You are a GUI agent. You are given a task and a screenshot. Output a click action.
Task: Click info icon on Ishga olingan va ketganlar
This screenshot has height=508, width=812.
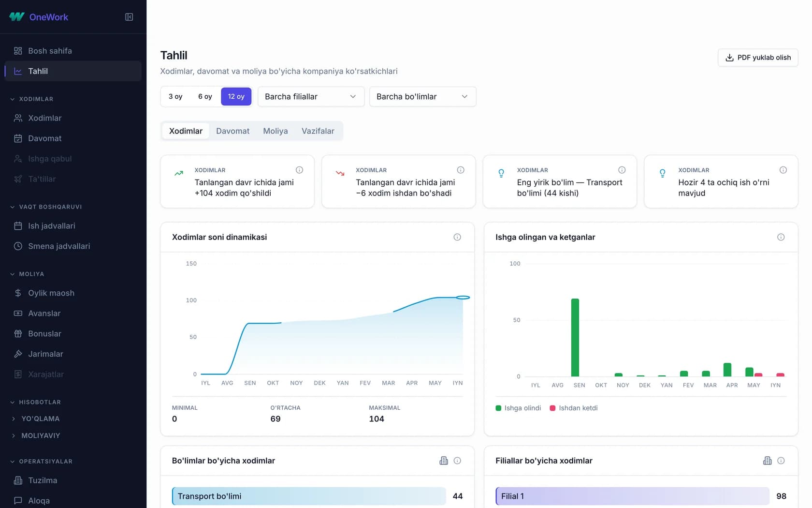pyautogui.click(x=781, y=237)
